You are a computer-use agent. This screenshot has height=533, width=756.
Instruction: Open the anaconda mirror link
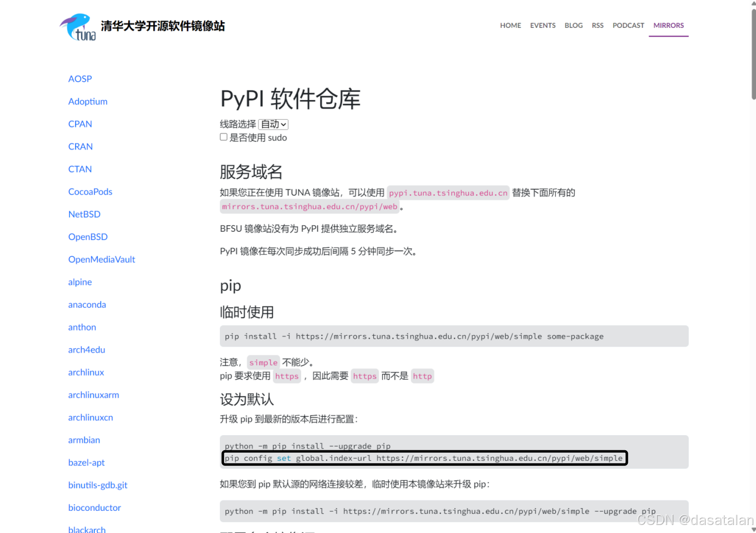coord(87,305)
